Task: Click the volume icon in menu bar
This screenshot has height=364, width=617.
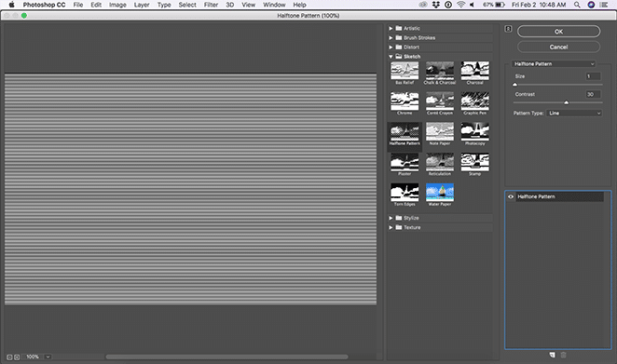Action: point(473,5)
